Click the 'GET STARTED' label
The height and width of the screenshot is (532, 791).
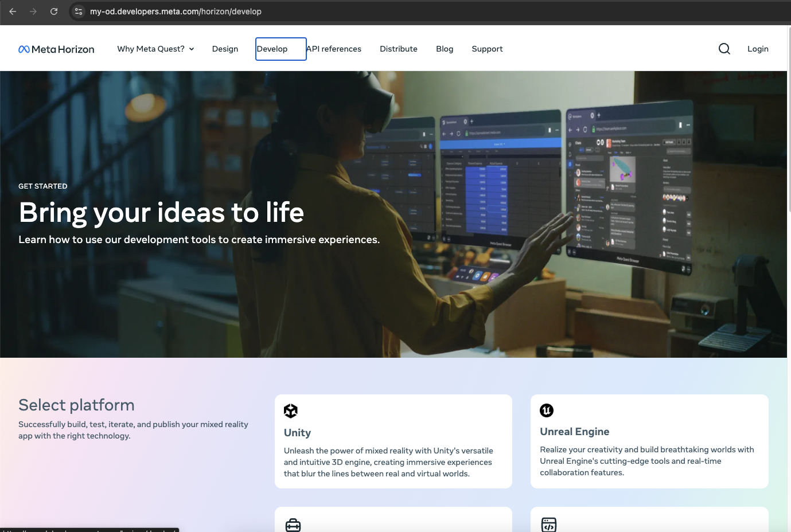pyautogui.click(x=43, y=186)
